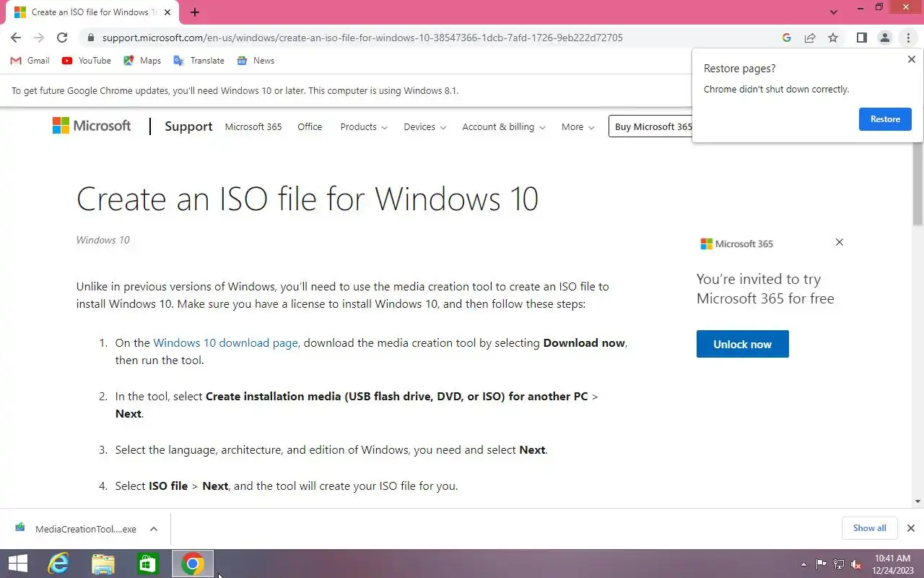Viewport: 924px width, 578px height.
Task: Open network status tray icon
Action: pyautogui.click(x=839, y=564)
